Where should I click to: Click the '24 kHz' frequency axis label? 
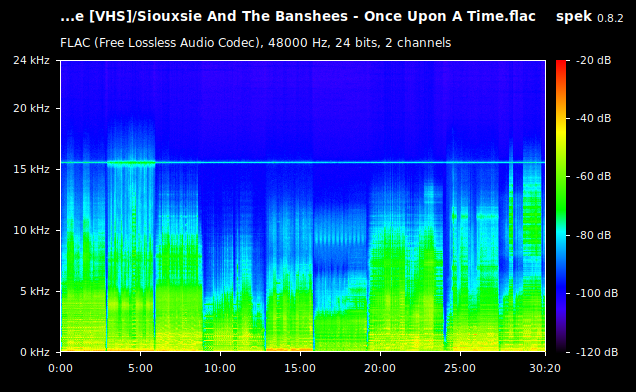31,60
